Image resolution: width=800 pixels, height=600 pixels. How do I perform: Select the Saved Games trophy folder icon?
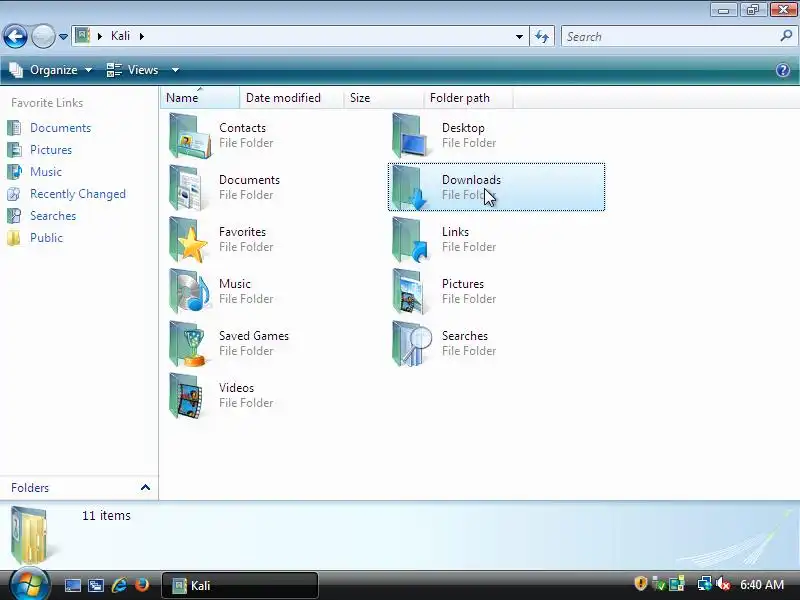(188, 343)
